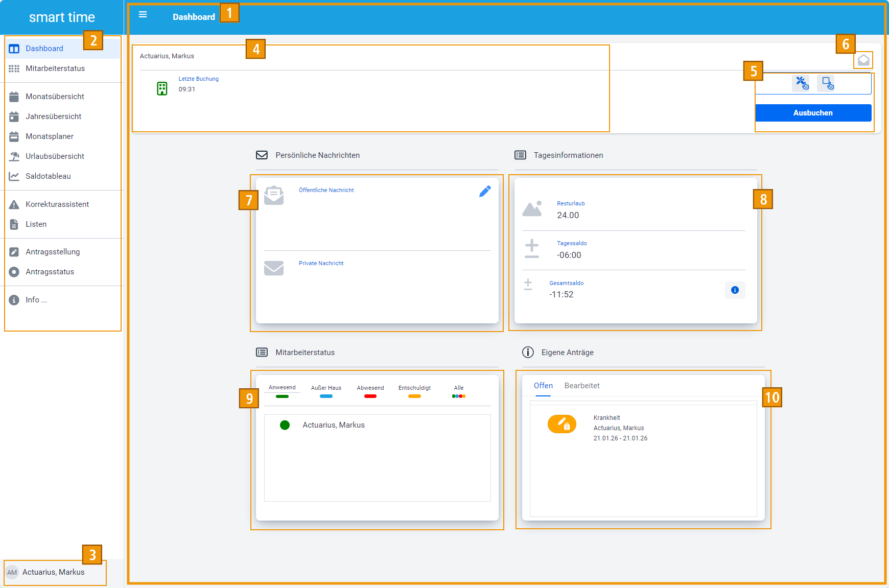Show Gesamtsaldo info via blue info icon
The height and width of the screenshot is (588, 889).
[734, 290]
